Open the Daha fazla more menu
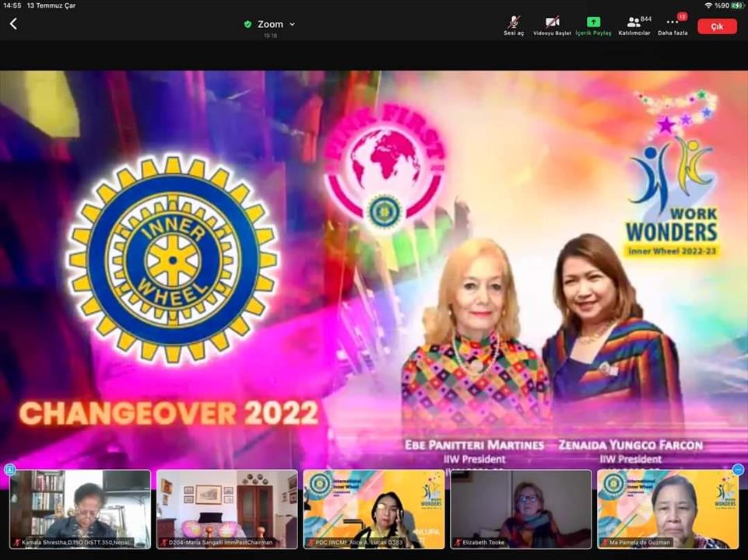The image size is (748, 560). point(672,26)
